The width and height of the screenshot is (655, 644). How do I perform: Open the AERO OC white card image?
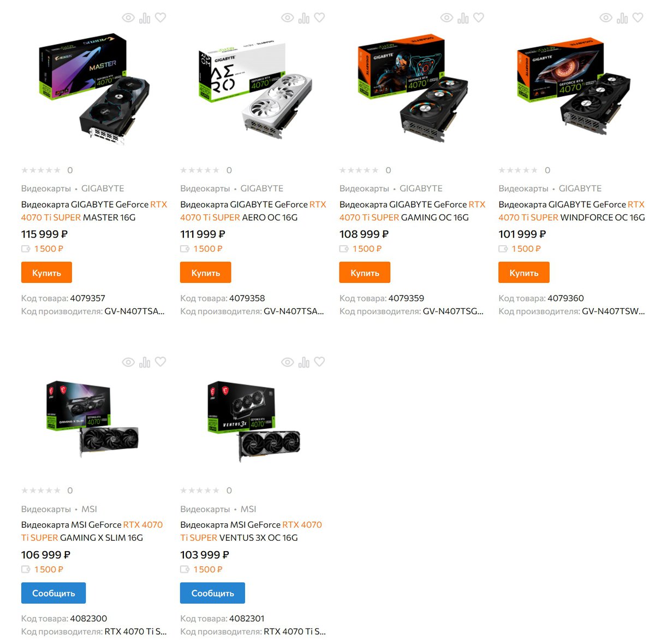pyautogui.click(x=253, y=87)
